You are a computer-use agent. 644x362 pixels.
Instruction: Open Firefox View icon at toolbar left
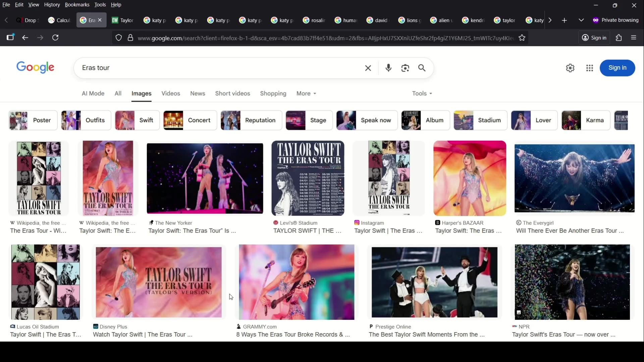(10, 38)
